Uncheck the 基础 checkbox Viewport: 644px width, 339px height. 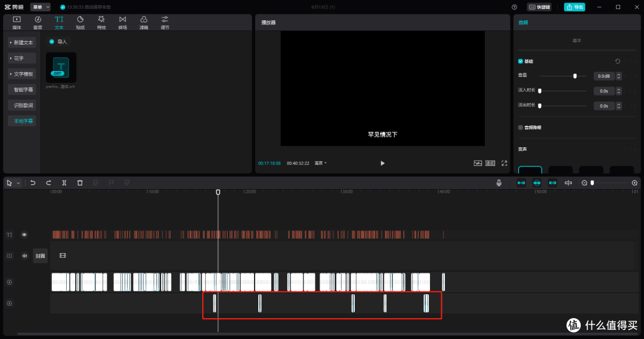(x=521, y=61)
